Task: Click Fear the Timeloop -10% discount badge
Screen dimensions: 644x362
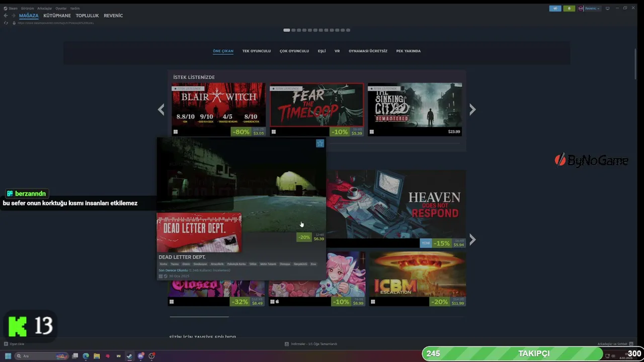Action: point(340,132)
